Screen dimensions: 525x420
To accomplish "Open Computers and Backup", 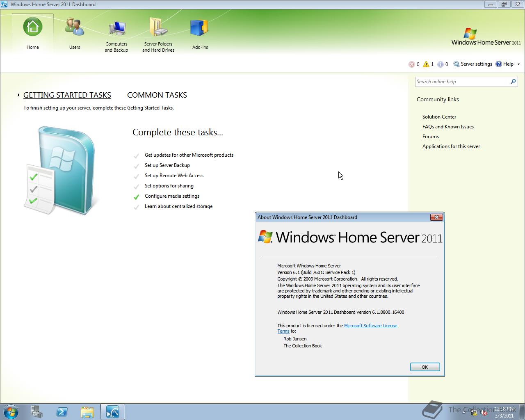I will coord(116,35).
